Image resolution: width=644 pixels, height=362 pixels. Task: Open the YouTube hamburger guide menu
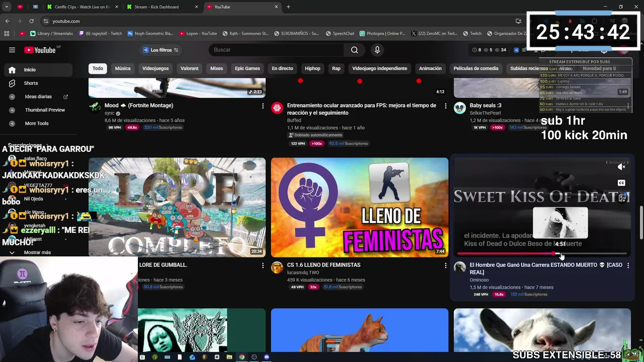click(x=12, y=50)
